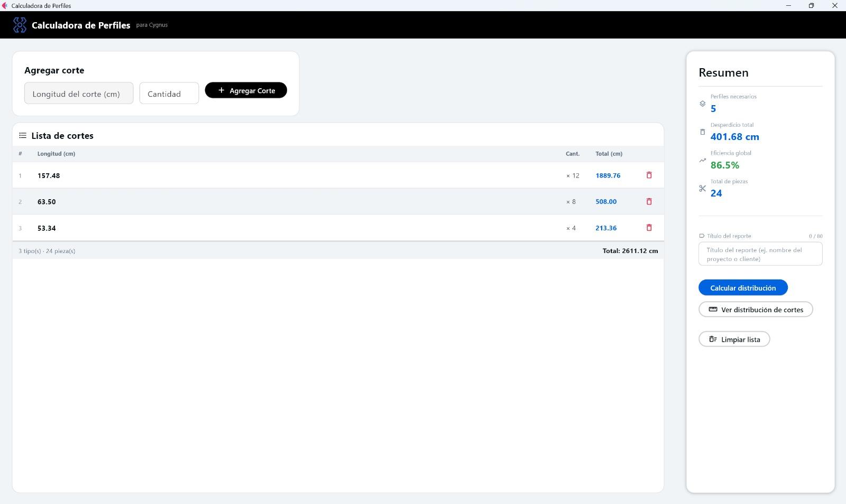The height and width of the screenshot is (504, 846).
Task: Delete the 63.50 cut row
Action: (x=649, y=201)
